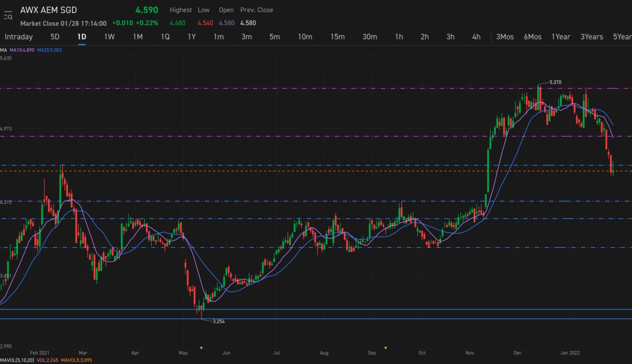The width and height of the screenshot is (632, 364).
Task: Click the MA10:4.890 indicator value
Action: 22,50
